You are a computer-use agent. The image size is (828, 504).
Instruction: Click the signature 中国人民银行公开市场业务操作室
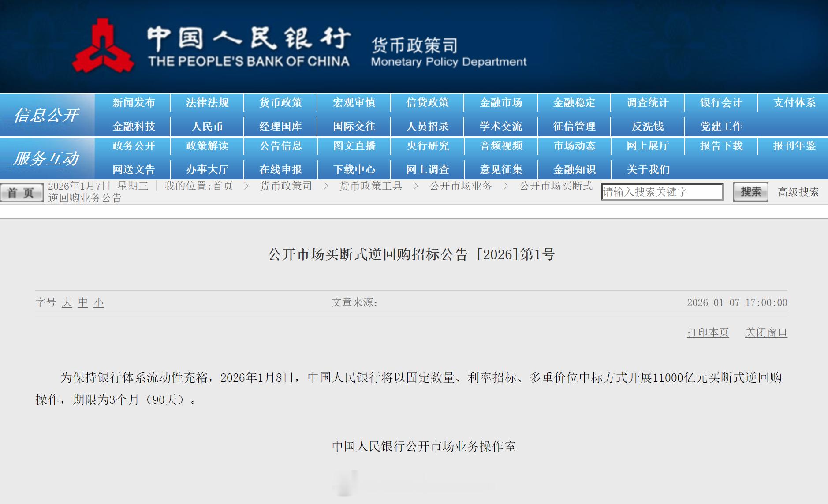tap(424, 446)
